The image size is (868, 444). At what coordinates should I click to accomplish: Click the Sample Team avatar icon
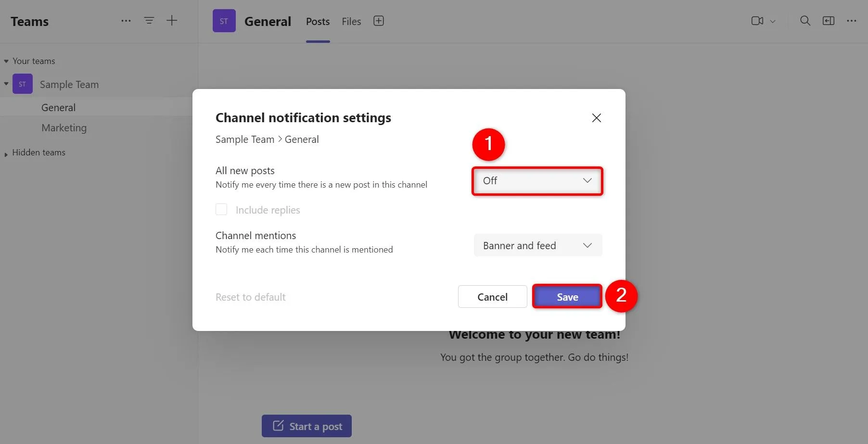pos(22,84)
